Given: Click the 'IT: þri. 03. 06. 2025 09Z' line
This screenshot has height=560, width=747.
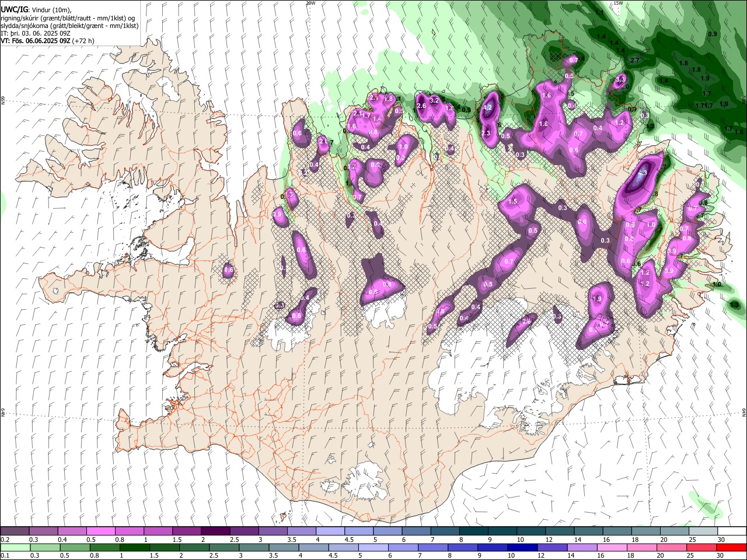Looking at the screenshot, I should pyautogui.click(x=35, y=33).
